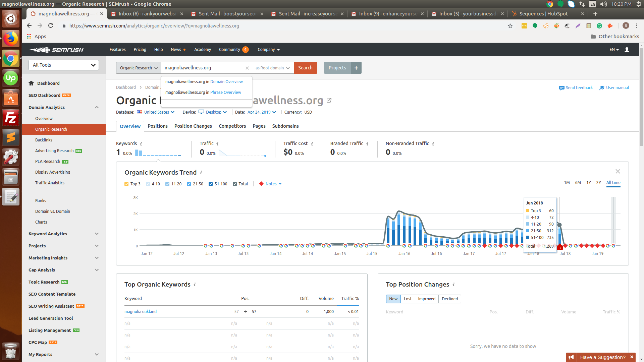The image size is (644, 362).
Task: Open All Tools dropdown
Action: tap(64, 65)
